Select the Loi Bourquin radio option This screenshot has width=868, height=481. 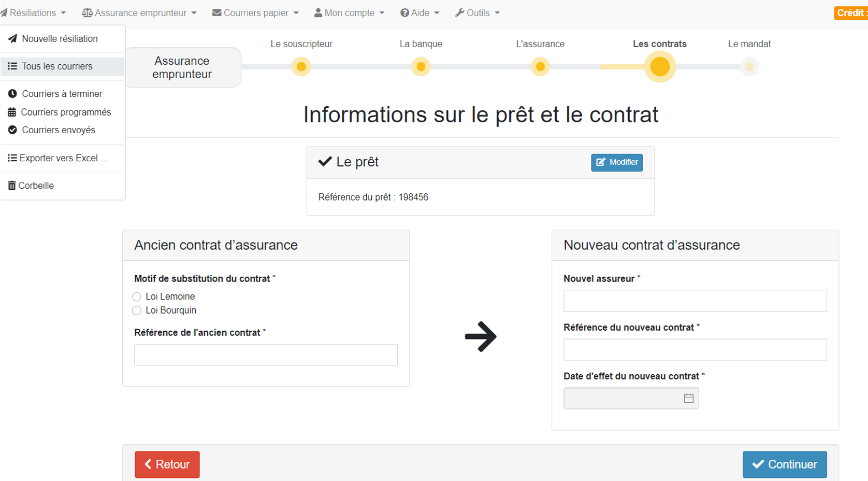click(x=137, y=310)
